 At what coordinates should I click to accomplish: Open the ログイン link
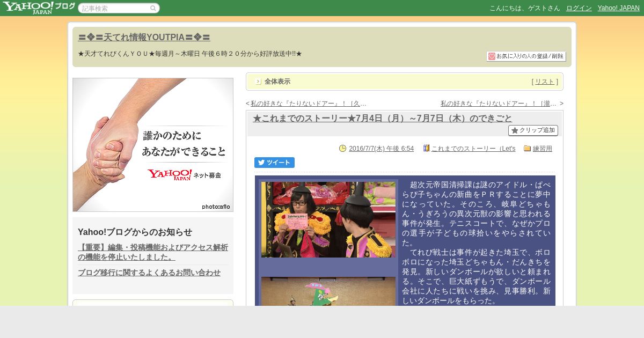[579, 8]
